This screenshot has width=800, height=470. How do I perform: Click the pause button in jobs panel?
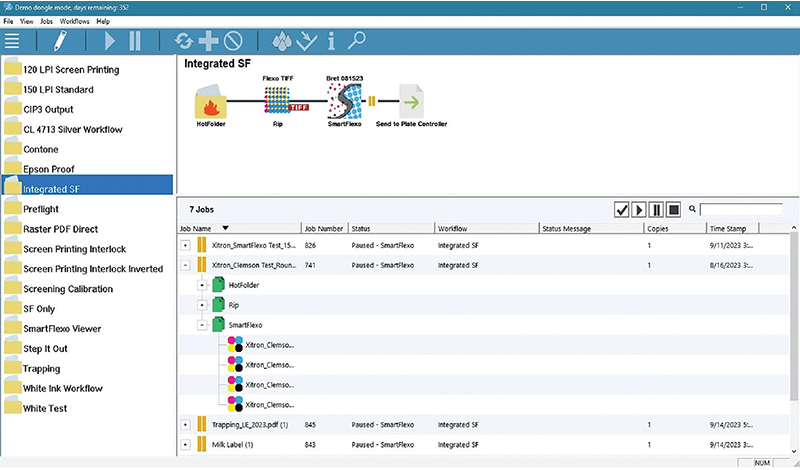coord(656,210)
